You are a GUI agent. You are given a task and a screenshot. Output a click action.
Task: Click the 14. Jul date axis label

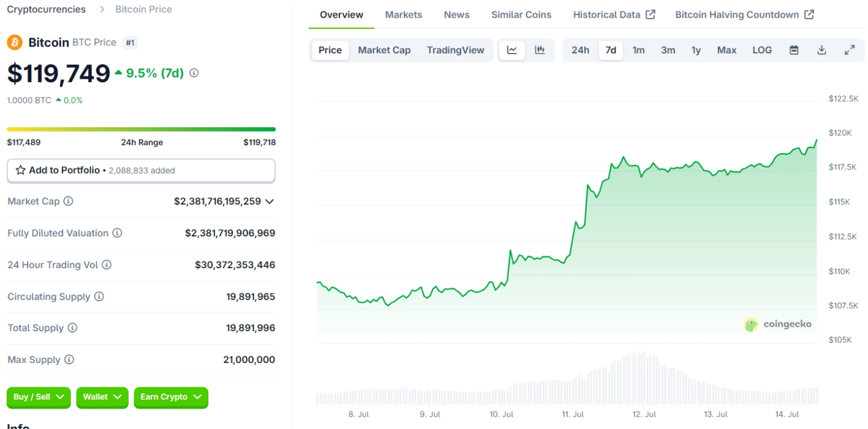[787, 414]
